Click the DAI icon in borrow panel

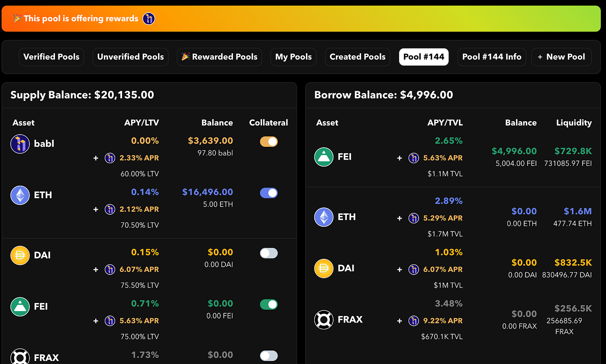(x=324, y=268)
